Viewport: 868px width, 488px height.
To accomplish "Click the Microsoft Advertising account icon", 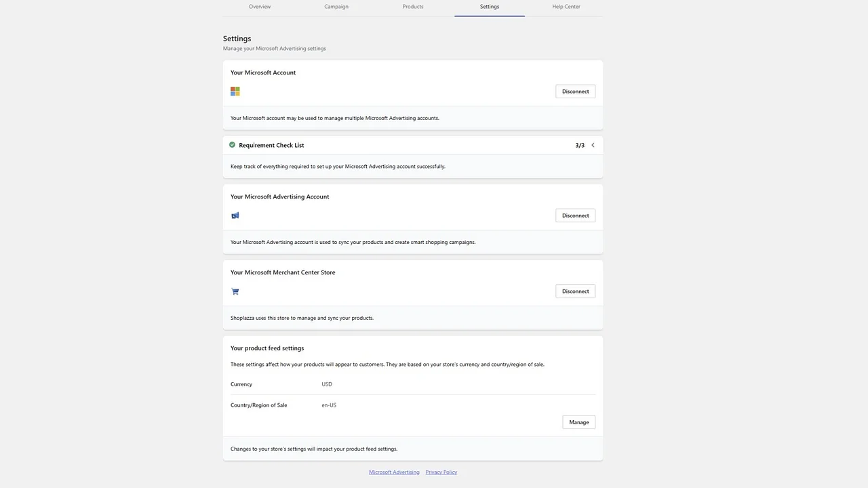I will click(235, 215).
